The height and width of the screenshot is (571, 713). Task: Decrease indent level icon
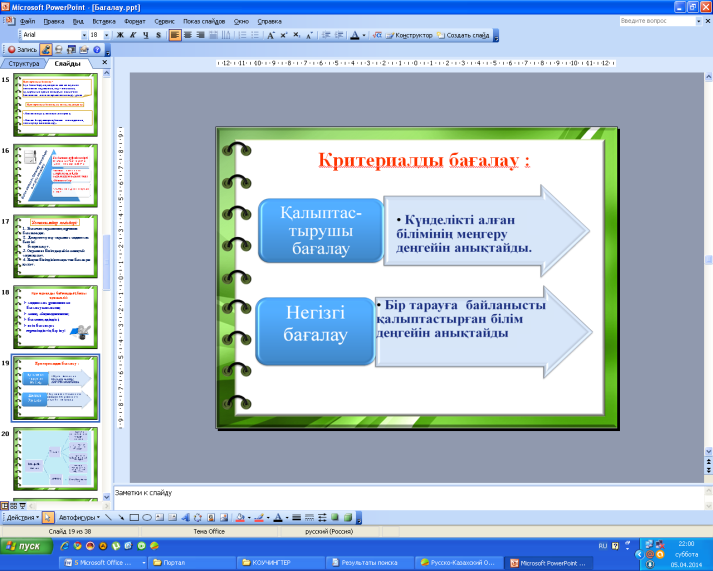point(326,35)
